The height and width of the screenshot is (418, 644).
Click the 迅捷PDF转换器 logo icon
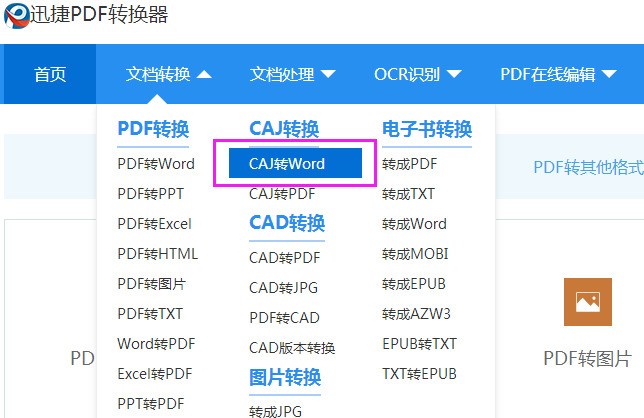17,15
